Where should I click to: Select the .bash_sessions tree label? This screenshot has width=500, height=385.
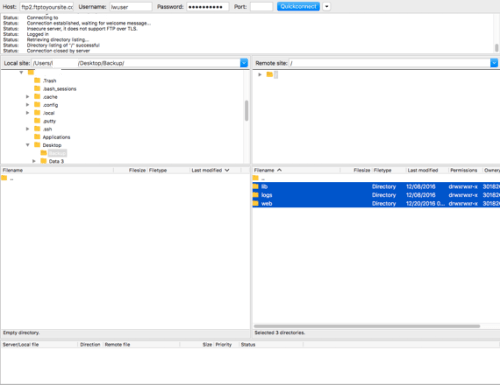59,89
